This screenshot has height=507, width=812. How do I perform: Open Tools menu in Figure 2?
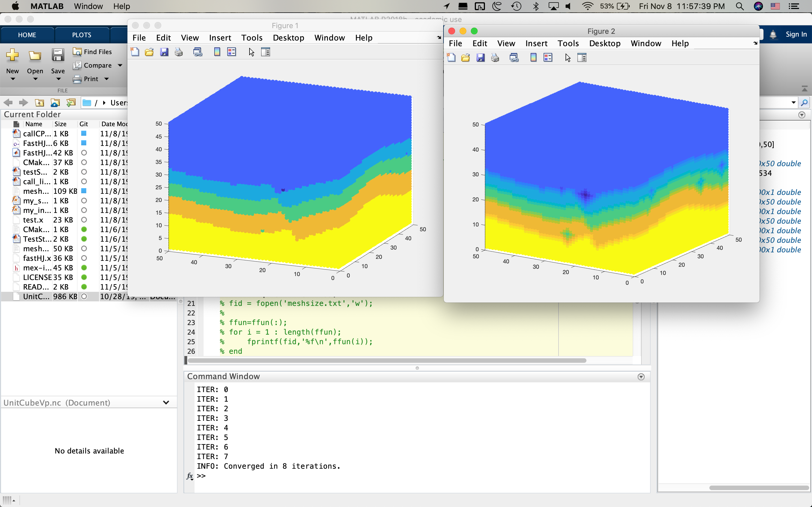568,43
